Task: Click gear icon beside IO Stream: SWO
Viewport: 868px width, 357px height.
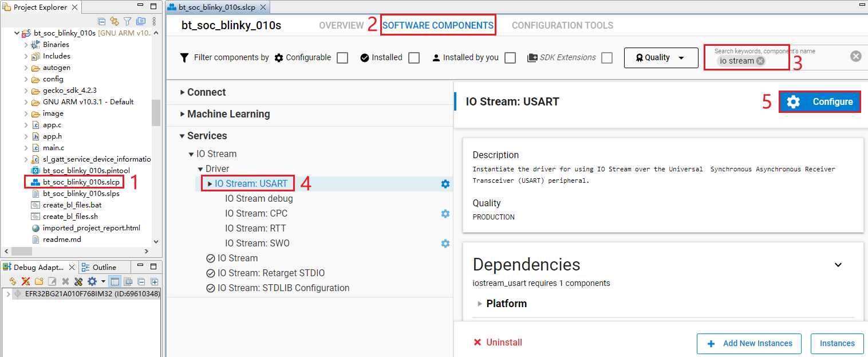Action: [445, 244]
